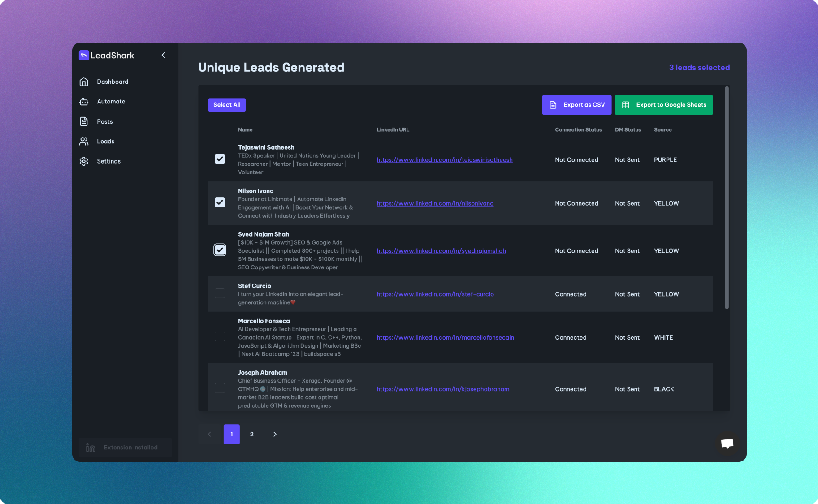Go to page 1
This screenshot has height=504, width=818.
click(x=232, y=434)
